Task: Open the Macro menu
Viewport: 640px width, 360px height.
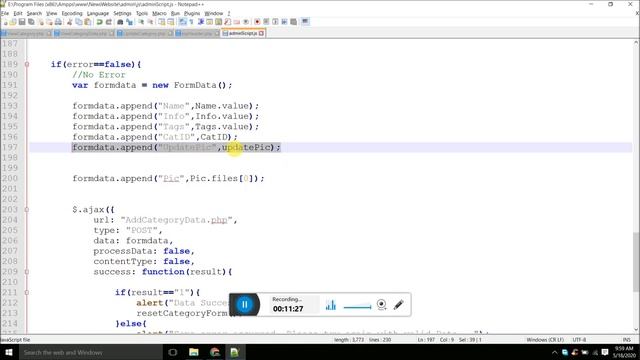Action: 159,13
